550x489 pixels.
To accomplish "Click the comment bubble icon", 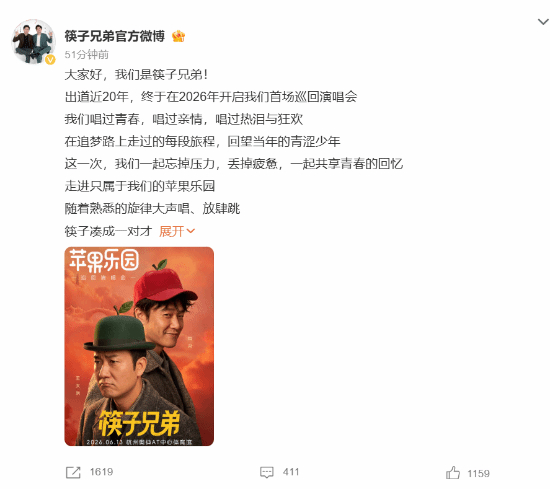I will coord(267,473).
